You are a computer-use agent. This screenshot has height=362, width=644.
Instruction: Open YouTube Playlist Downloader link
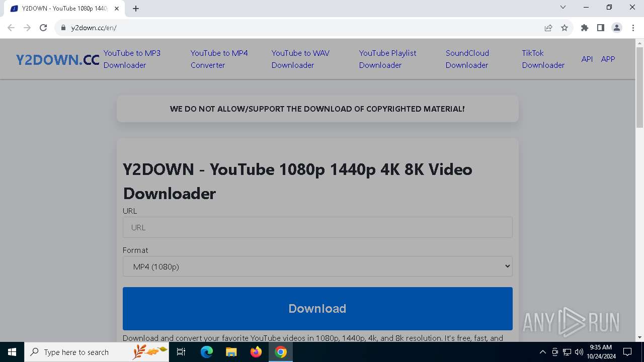pyautogui.click(x=387, y=59)
